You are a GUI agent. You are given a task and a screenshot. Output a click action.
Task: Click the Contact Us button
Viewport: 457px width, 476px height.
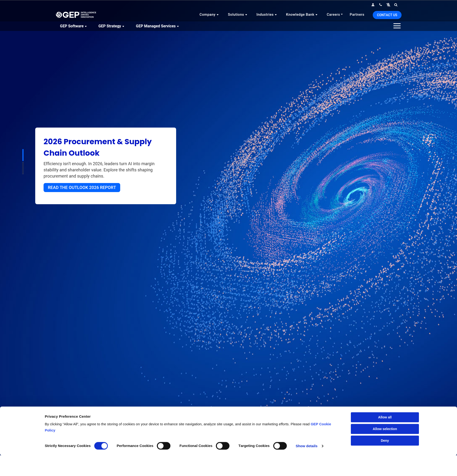(387, 15)
